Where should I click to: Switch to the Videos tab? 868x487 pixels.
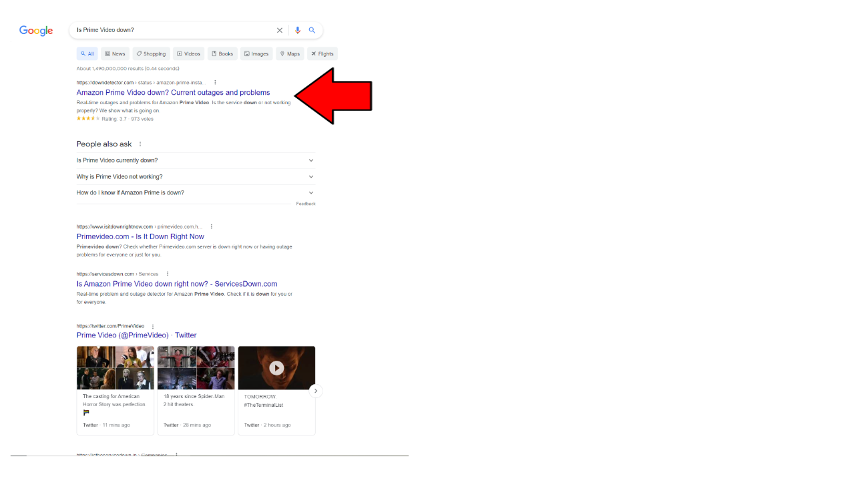pyautogui.click(x=188, y=54)
